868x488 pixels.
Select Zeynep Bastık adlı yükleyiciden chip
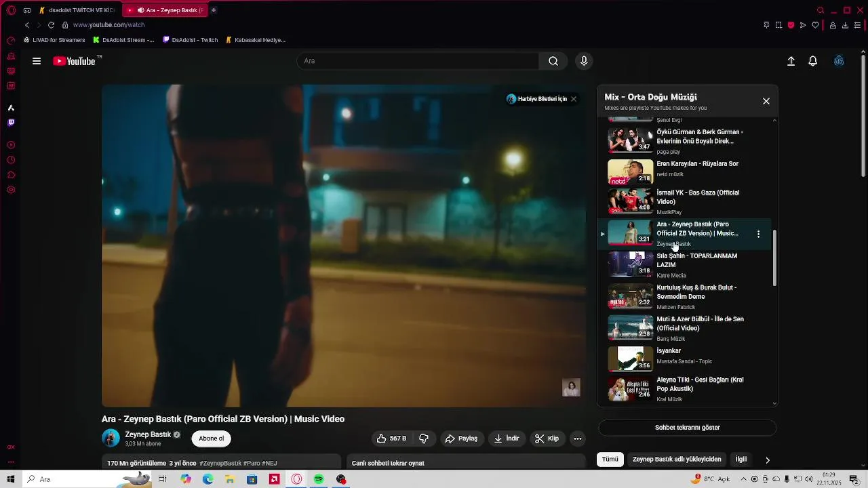(x=677, y=460)
